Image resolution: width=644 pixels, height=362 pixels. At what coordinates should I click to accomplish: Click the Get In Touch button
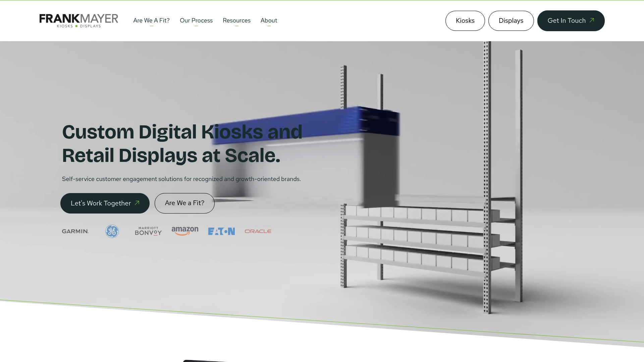click(x=571, y=21)
